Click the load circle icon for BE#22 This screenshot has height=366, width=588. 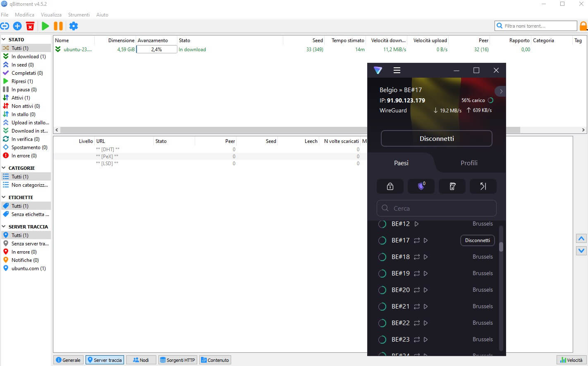coord(382,323)
